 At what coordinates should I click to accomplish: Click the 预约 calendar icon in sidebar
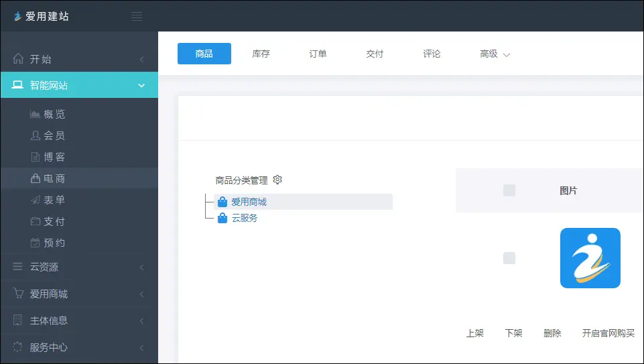36,243
